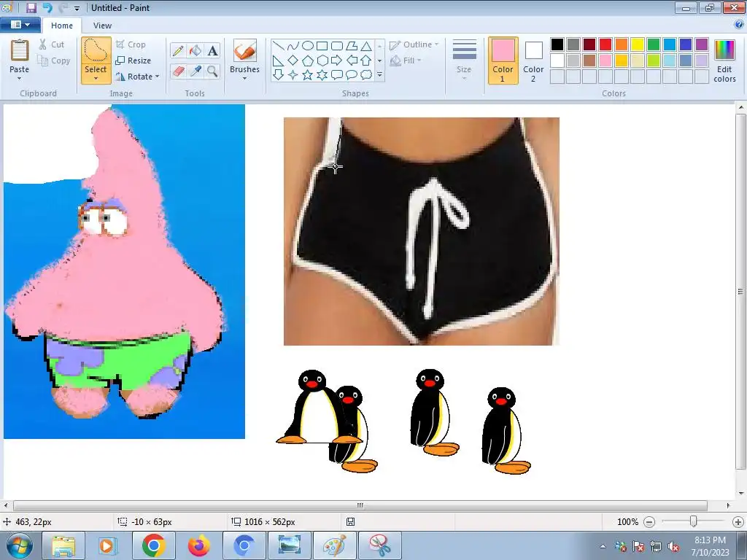The height and width of the screenshot is (560, 747).
Task: Click the horizontal scrollbar thumb
Action: click(360, 505)
